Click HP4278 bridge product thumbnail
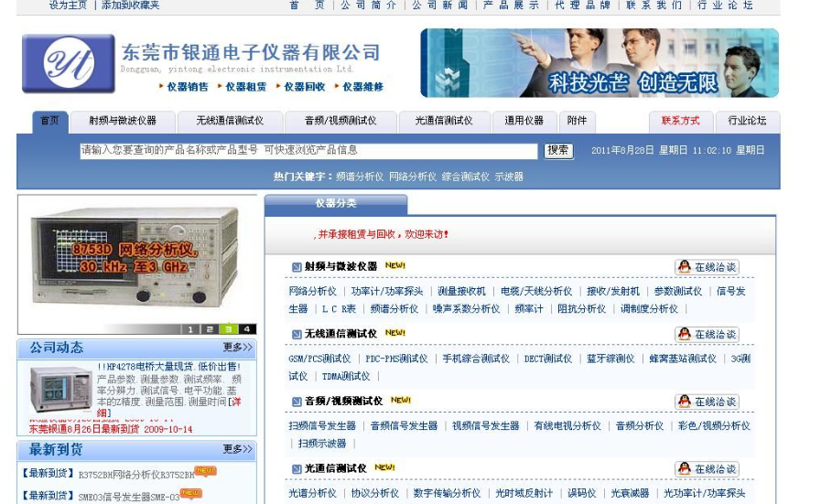 [x=61, y=390]
